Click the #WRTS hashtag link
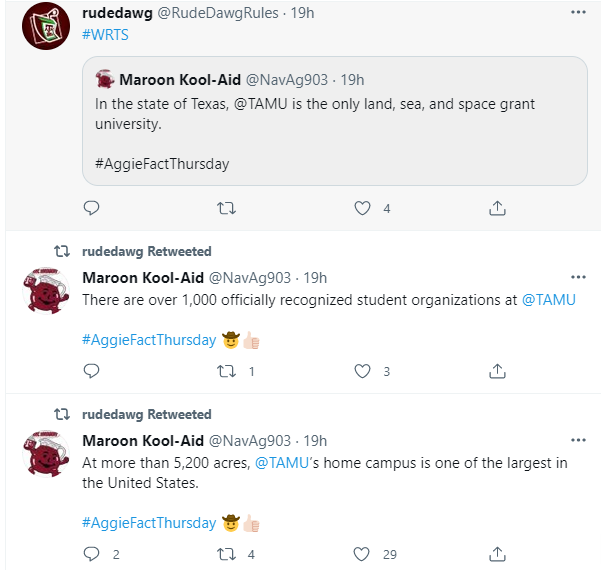601x570 pixels. coord(105,35)
